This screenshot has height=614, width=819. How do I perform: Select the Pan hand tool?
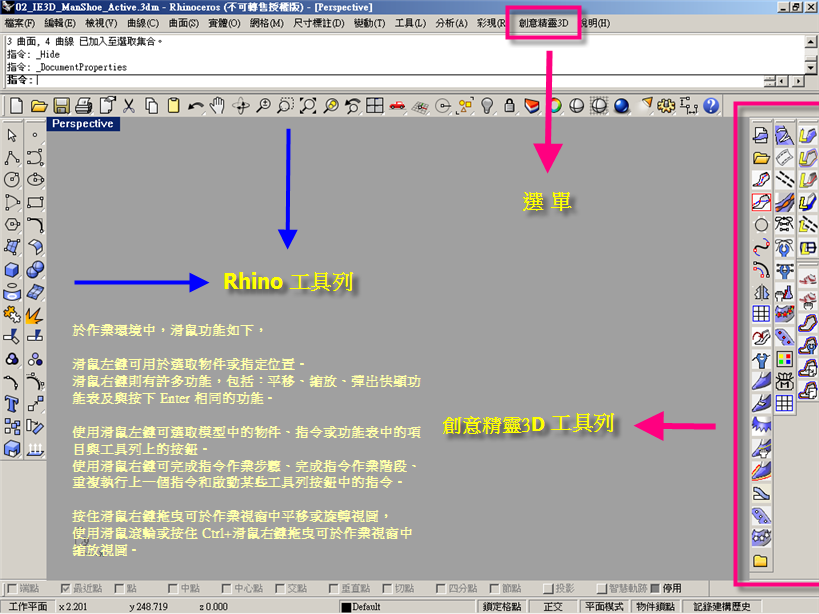(x=217, y=106)
